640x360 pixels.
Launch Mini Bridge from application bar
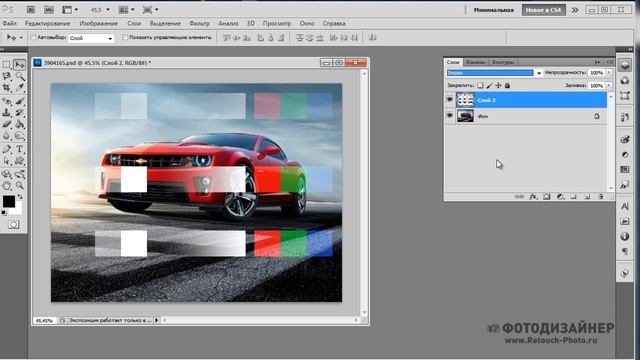coord(49,9)
